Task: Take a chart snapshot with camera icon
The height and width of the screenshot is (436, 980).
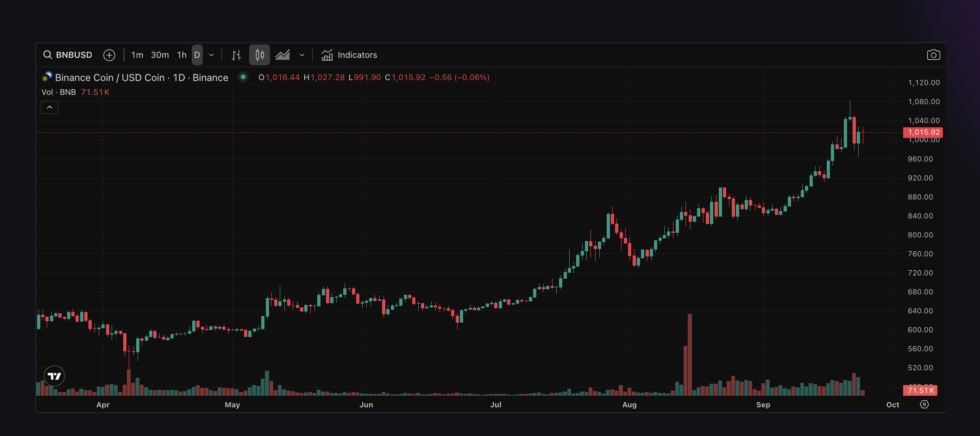Action: (x=933, y=55)
